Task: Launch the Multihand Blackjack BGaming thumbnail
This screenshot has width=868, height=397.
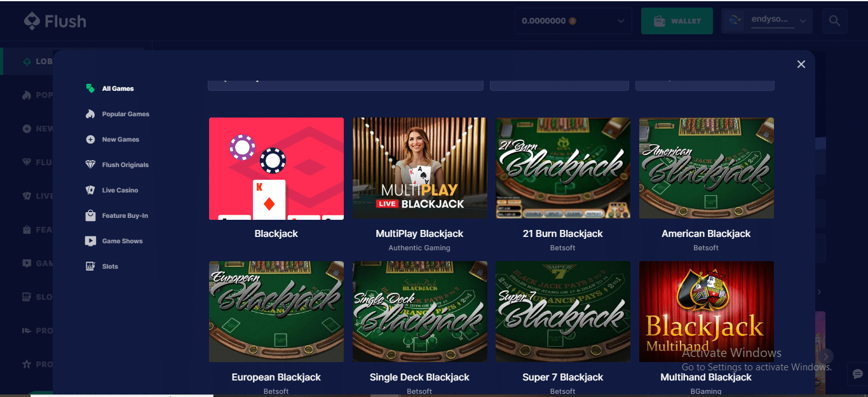Action: click(707, 312)
